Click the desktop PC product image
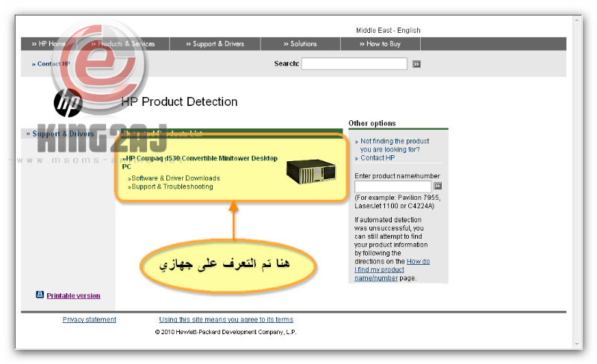Image resolution: width=597 pixels, height=364 pixels. pyautogui.click(x=313, y=170)
